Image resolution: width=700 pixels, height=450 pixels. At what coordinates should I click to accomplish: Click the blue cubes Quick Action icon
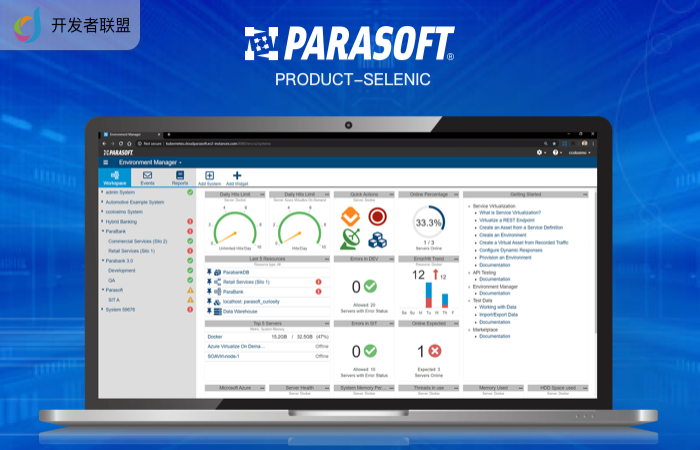coord(377,239)
